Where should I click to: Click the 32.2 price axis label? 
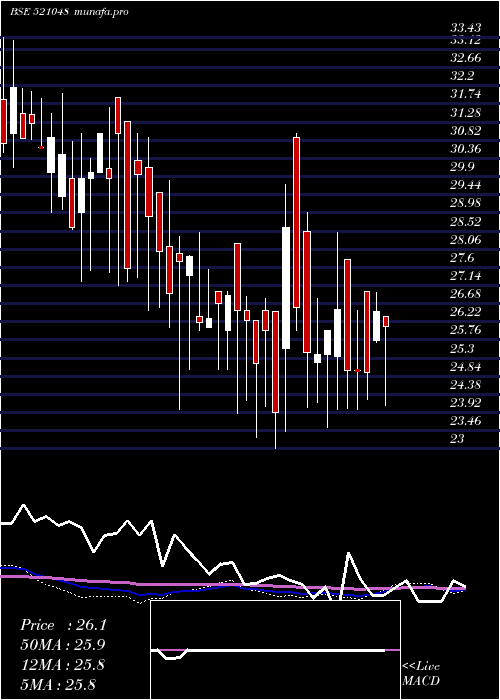[x=462, y=76]
